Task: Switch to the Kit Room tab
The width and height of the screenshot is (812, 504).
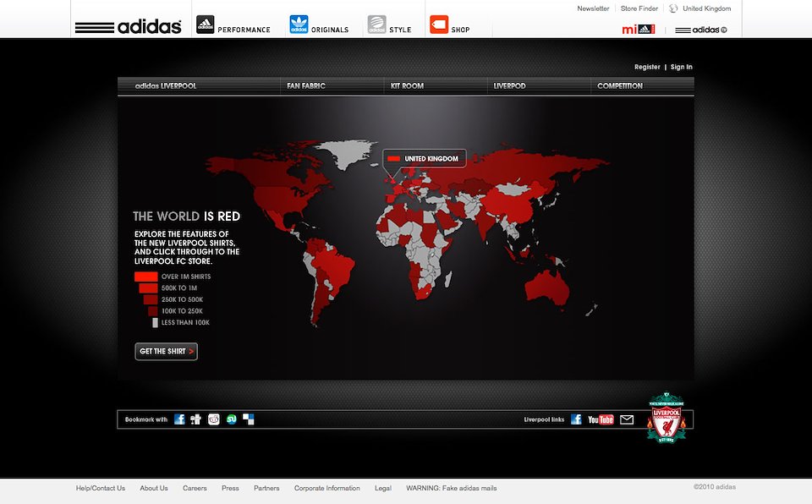Action: pos(407,86)
